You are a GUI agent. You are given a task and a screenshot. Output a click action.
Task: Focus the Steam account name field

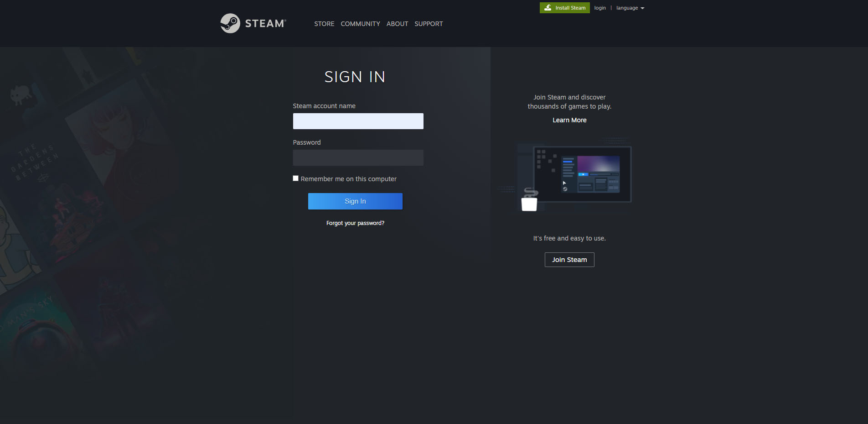tap(358, 121)
